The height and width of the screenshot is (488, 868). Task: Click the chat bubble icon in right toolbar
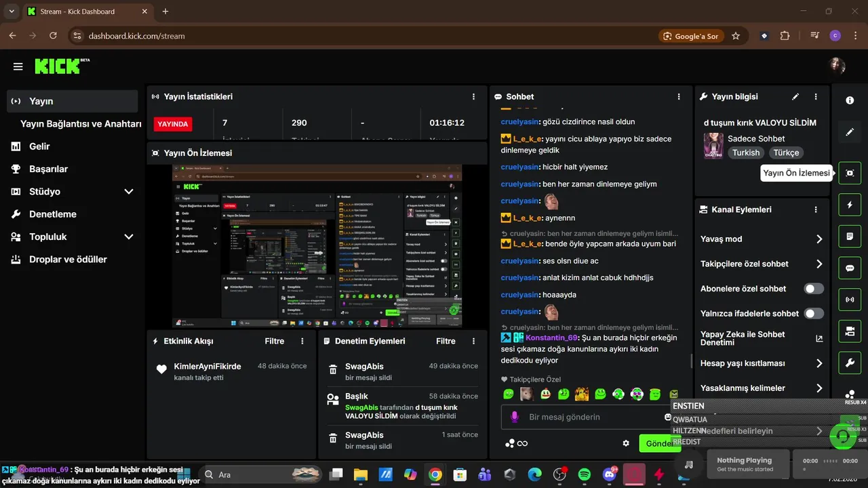click(x=850, y=268)
